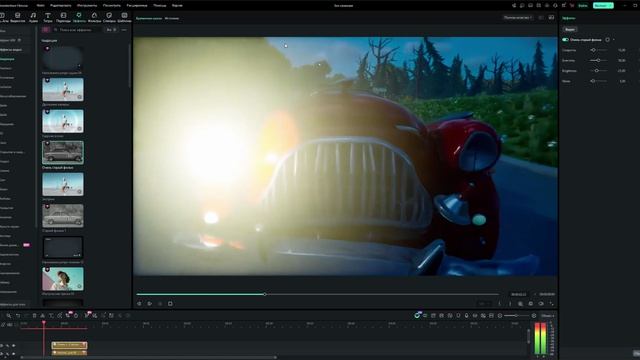Click the stop square under the preview
Screen dimensions: 640x360
point(170,304)
